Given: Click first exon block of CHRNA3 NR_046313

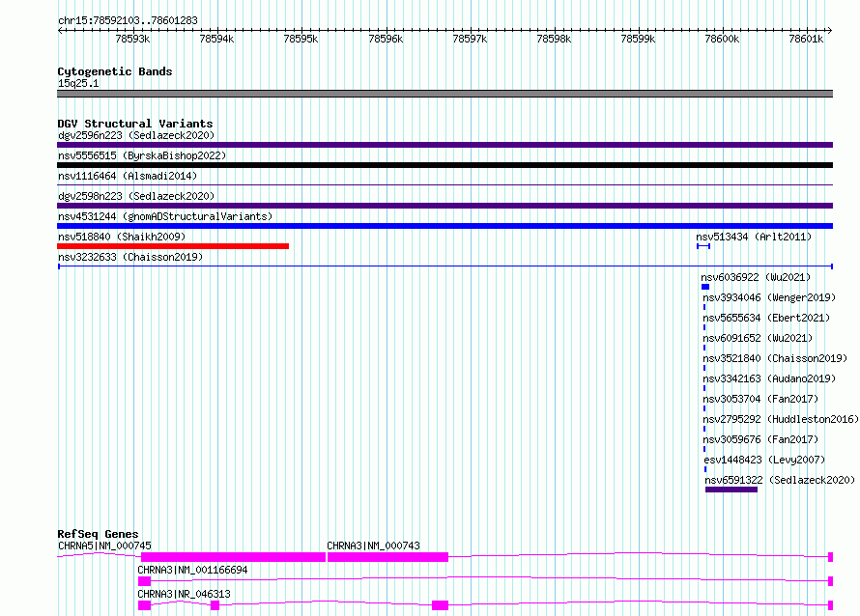Looking at the screenshot, I should point(144,605).
